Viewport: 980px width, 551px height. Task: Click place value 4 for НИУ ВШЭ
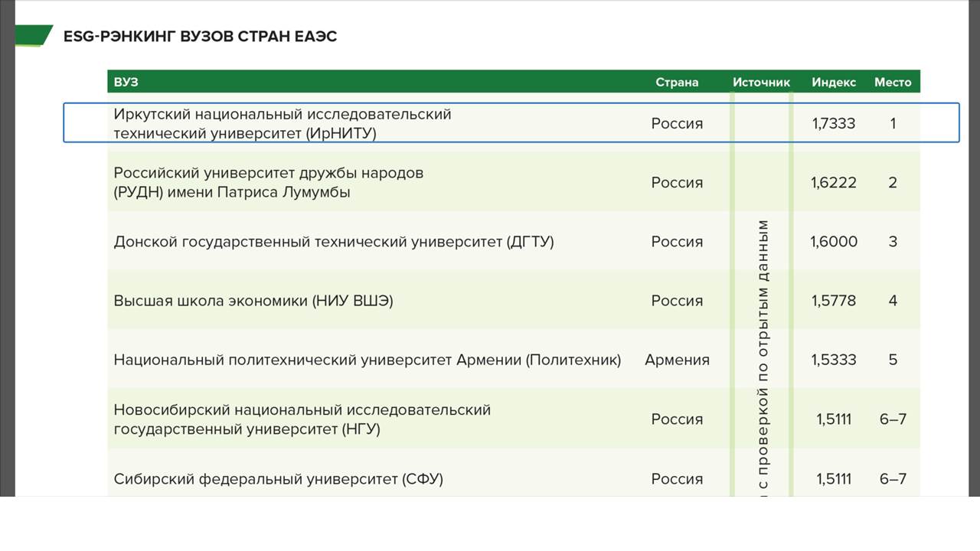893,301
